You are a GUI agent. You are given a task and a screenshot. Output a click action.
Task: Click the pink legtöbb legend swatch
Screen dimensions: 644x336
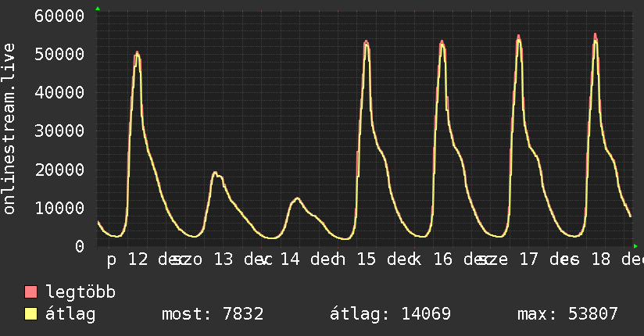pos(30,291)
